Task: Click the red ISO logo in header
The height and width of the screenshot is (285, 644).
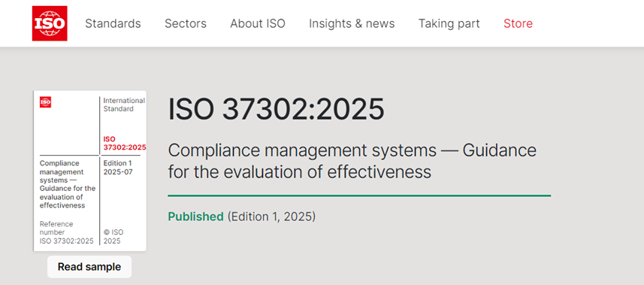Action: (50, 23)
